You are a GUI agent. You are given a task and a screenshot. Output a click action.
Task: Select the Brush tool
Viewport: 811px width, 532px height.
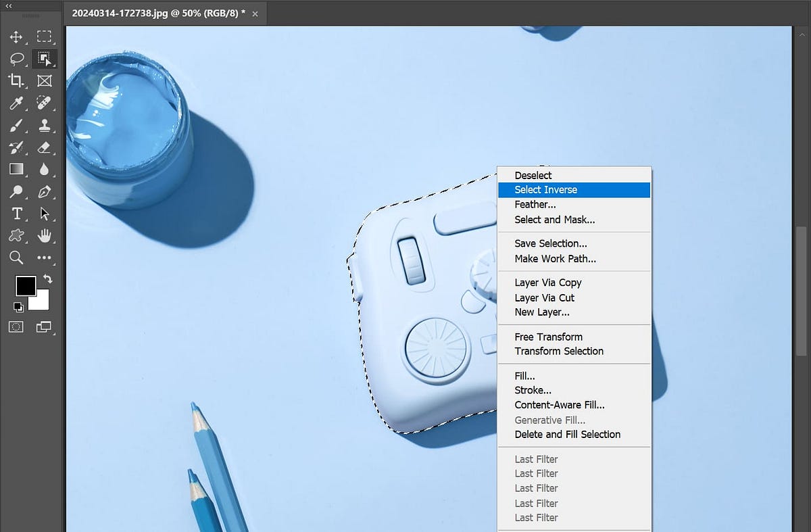[x=16, y=125]
